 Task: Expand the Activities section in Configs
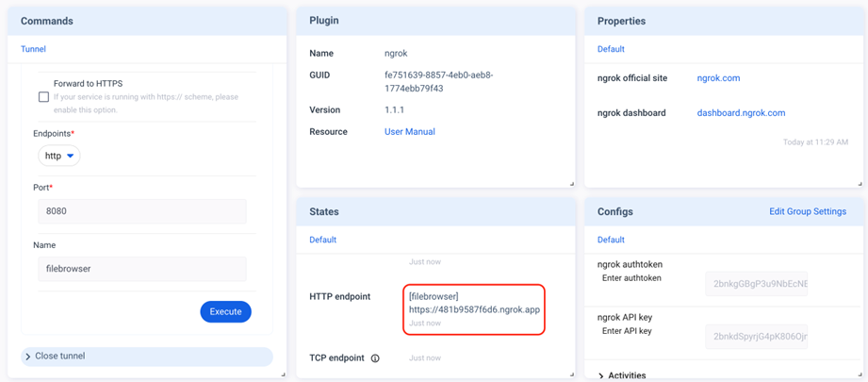[622, 376]
